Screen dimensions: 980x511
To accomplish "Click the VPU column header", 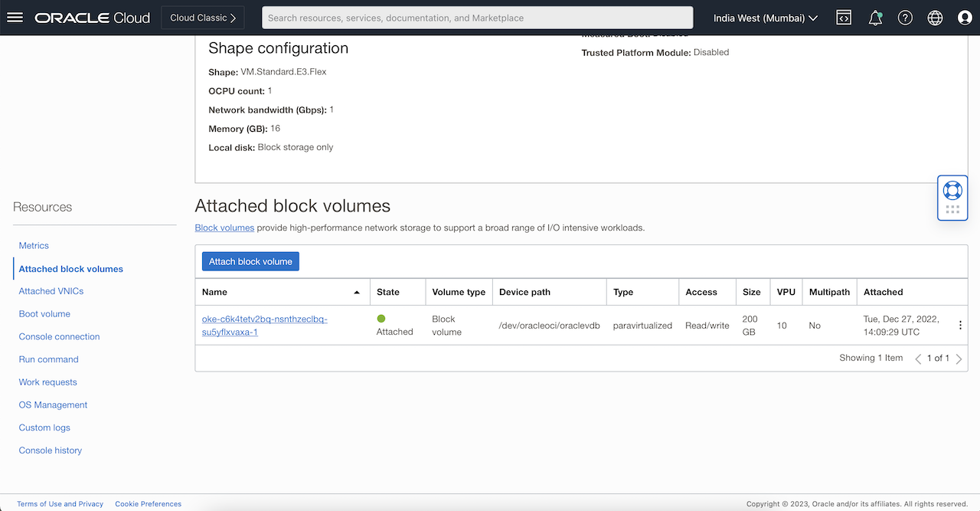I will 786,292.
